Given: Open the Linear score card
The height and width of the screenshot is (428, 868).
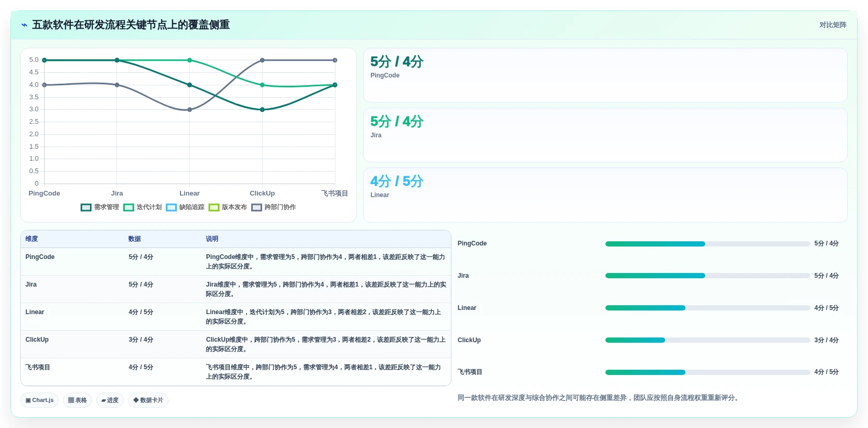Looking at the screenshot, I should (605, 195).
